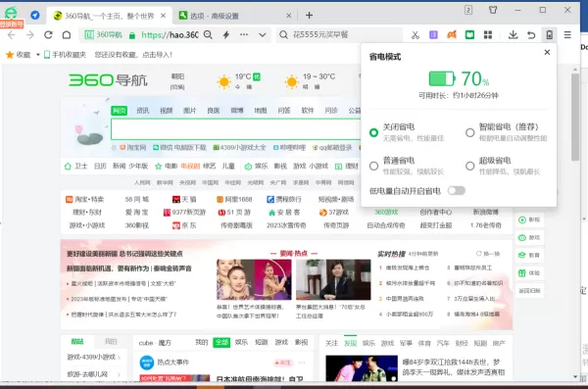This screenshot has width=588, height=389.
Task: Close the 360导航 tab
Action: coord(163,16)
